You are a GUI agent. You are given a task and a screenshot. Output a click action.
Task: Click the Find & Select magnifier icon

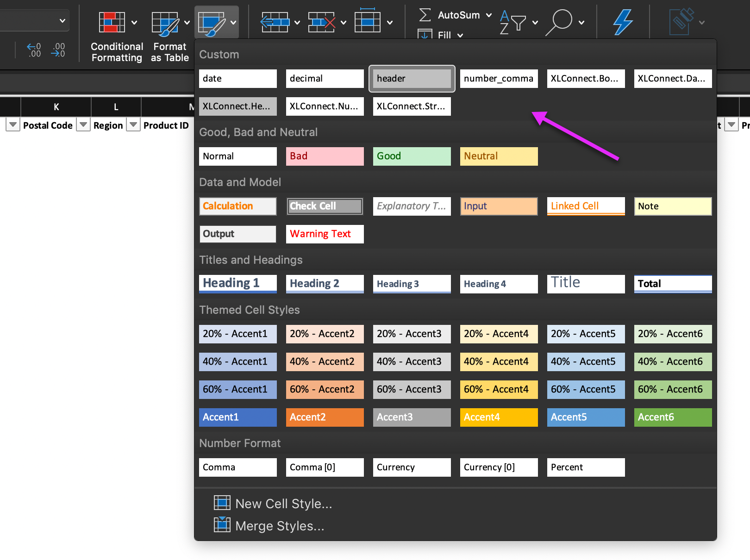pos(559,22)
